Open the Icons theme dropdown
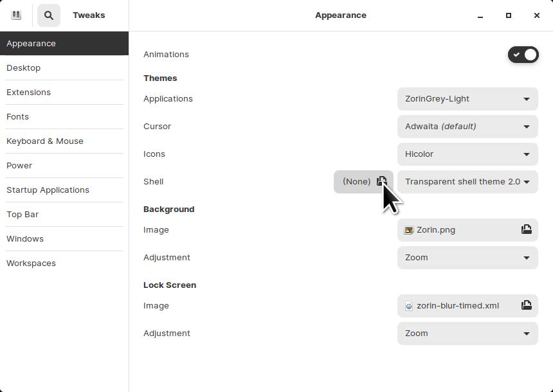 [x=467, y=154]
